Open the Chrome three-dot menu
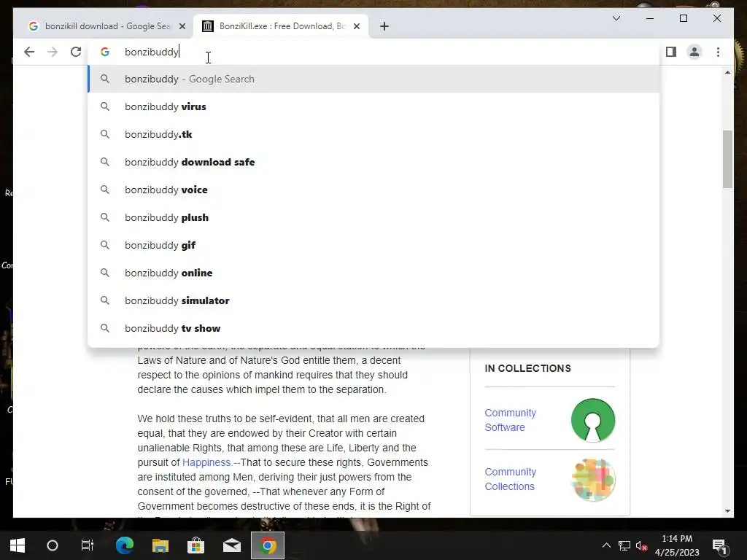This screenshot has height=560, width=747. point(718,52)
